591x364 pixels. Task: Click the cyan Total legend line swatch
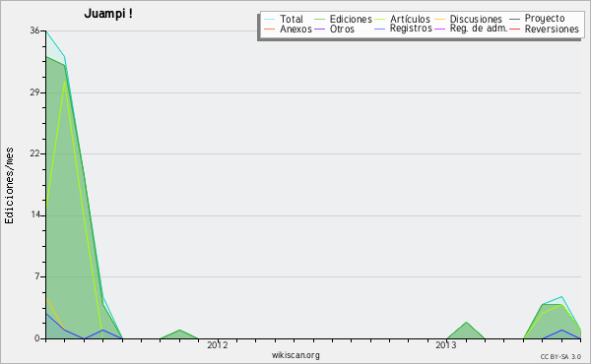tap(270, 19)
